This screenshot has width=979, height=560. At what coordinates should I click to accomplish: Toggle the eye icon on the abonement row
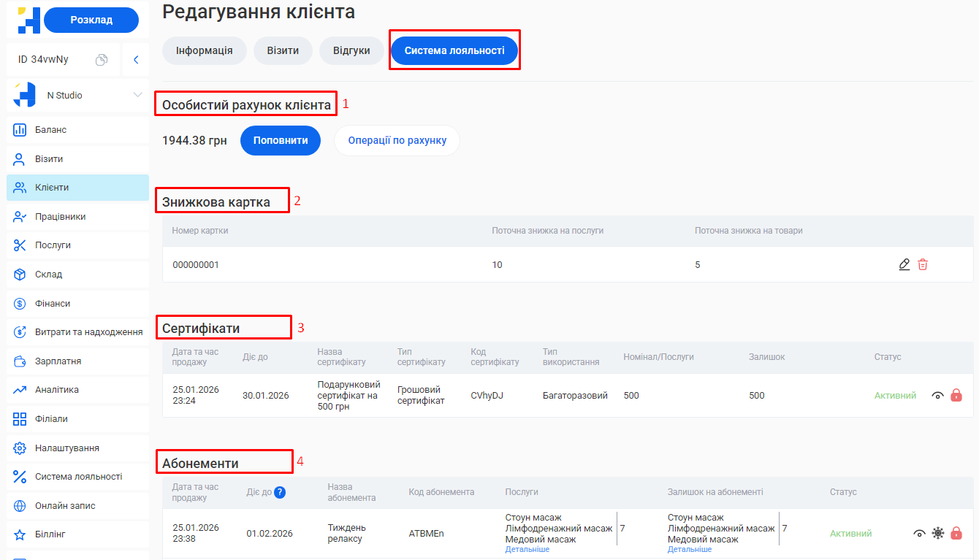(x=920, y=533)
